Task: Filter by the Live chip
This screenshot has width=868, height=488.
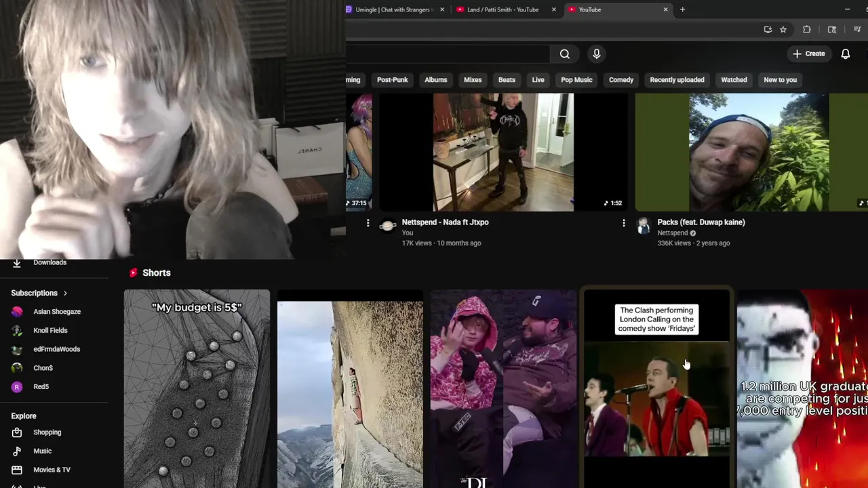Action: pyautogui.click(x=538, y=80)
